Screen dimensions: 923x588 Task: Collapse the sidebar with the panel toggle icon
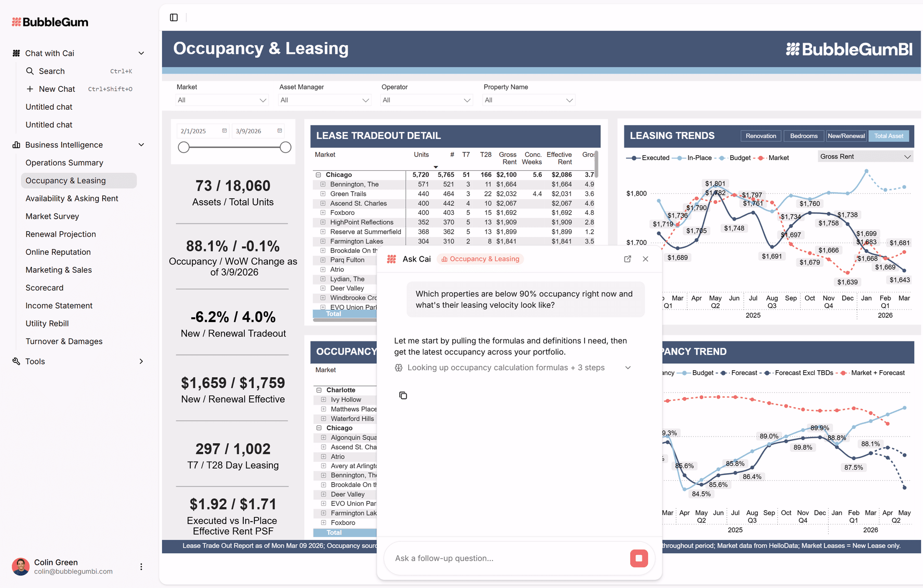point(173,18)
